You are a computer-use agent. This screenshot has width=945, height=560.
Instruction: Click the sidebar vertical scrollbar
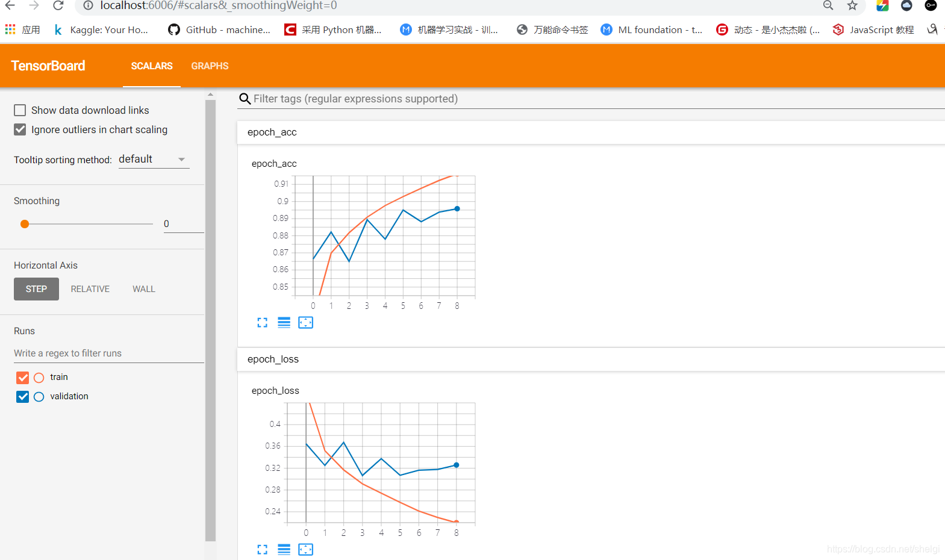coord(210,320)
